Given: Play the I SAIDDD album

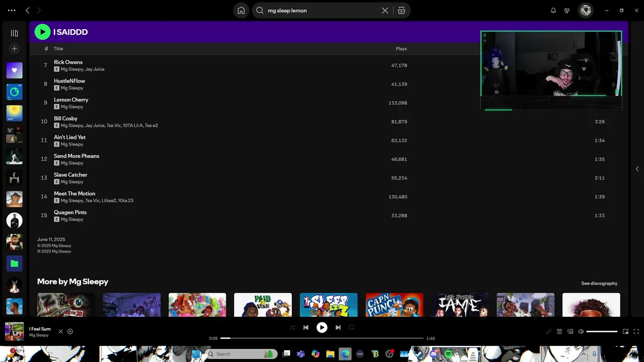Looking at the screenshot, I should 42,32.
